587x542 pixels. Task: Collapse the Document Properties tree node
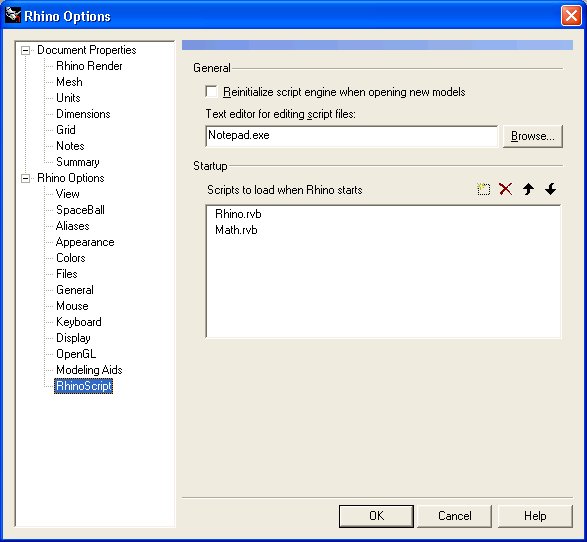pos(25,50)
